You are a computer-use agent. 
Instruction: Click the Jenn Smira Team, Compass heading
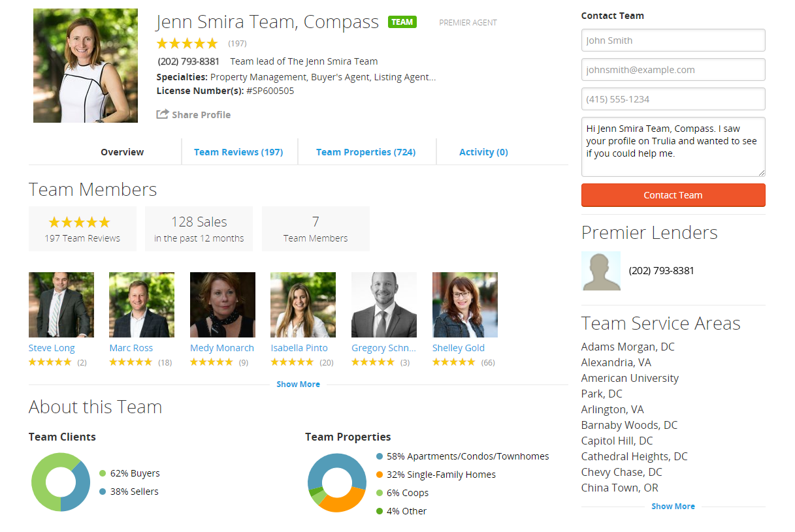point(267,22)
